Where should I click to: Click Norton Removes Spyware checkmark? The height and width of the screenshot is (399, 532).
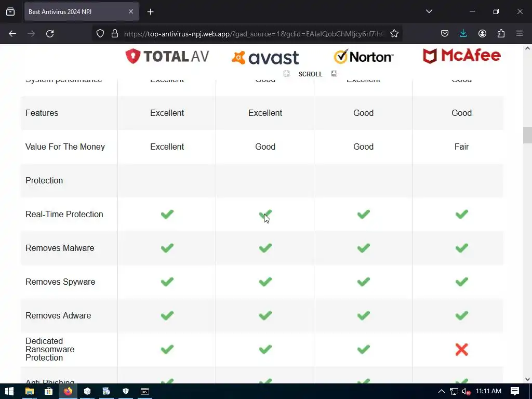363,282
